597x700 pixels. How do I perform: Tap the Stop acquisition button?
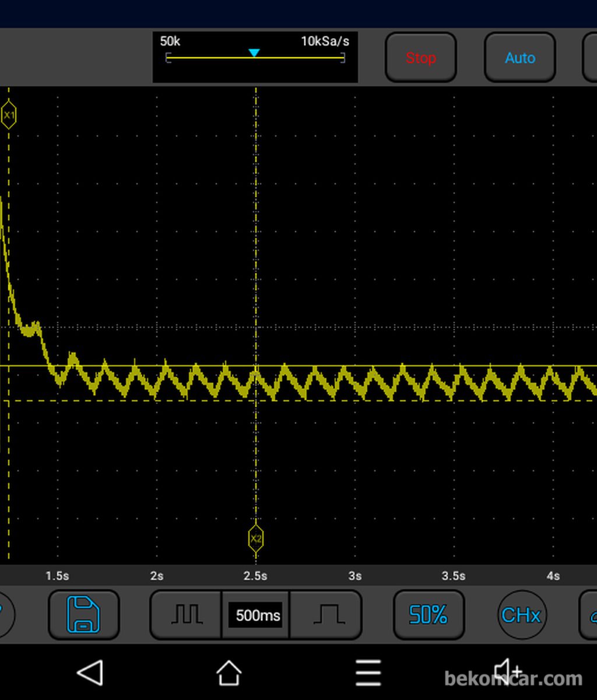click(x=421, y=58)
